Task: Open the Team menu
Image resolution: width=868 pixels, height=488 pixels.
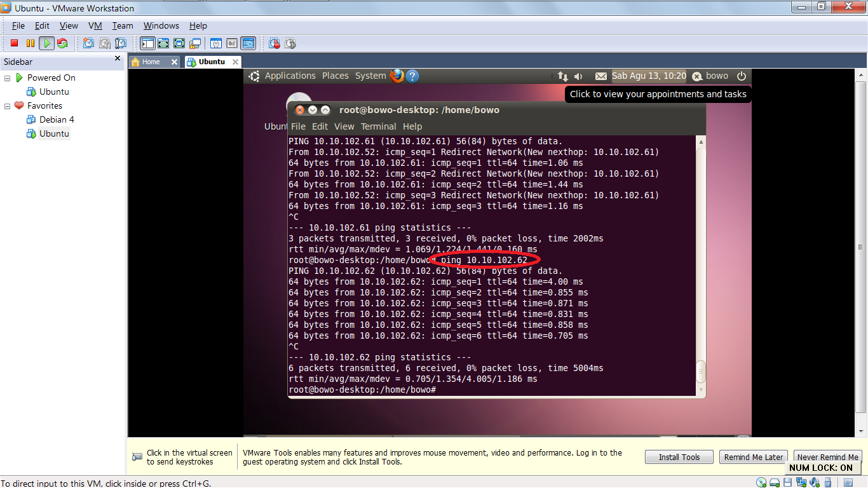Action: (x=123, y=25)
